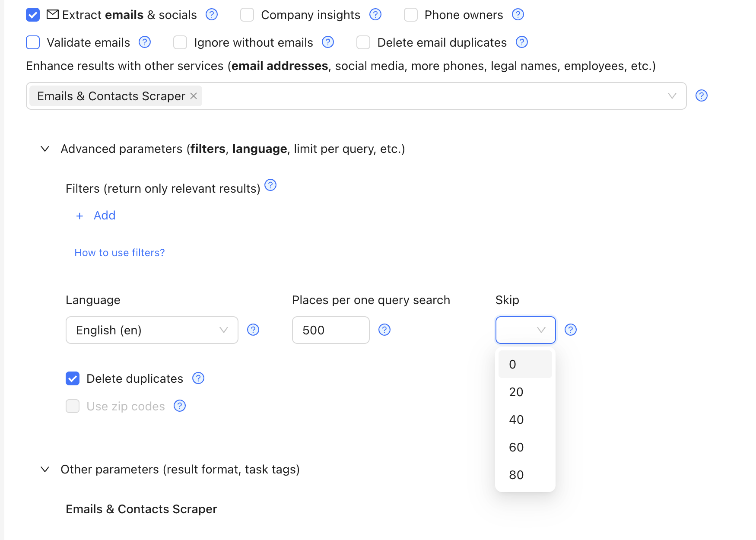Collapse the Advanced parameters section
The width and height of the screenshot is (756, 540).
[x=45, y=149]
